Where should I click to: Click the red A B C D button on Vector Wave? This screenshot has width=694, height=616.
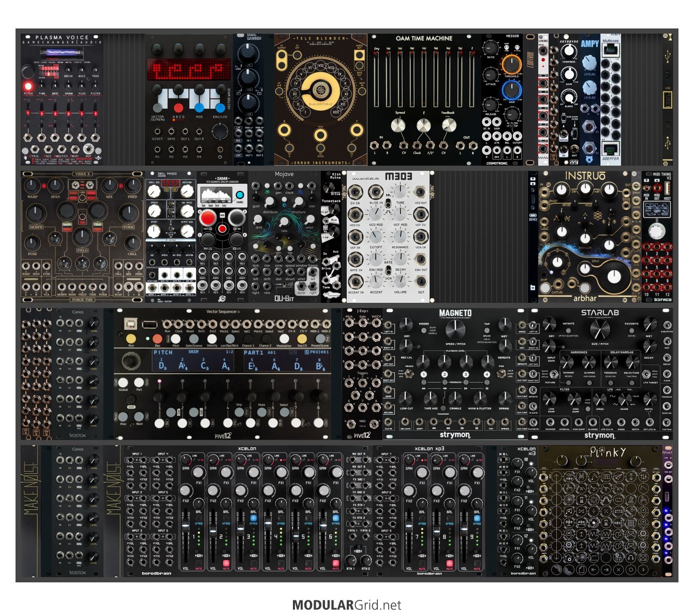coord(178,108)
